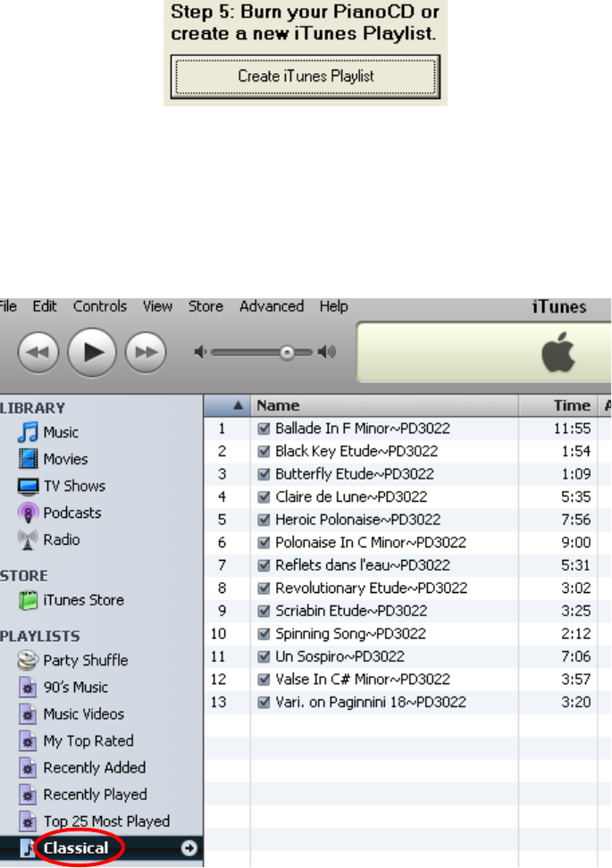Click the Play button

click(x=92, y=352)
